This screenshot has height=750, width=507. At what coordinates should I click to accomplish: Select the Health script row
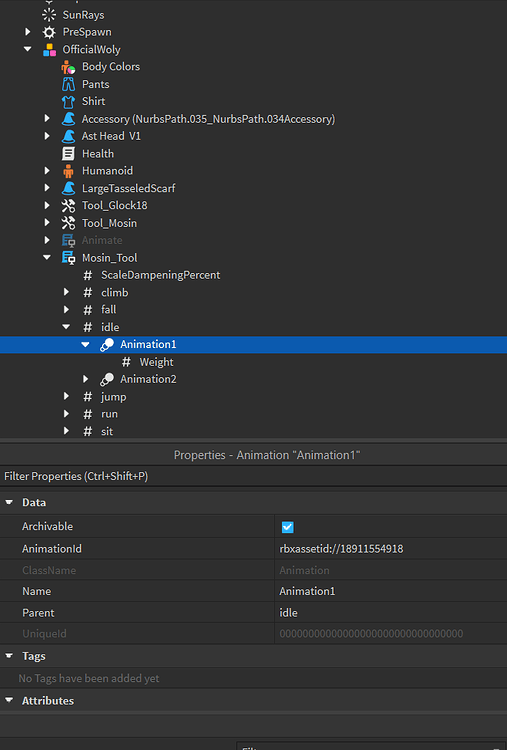[x=254, y=154]
